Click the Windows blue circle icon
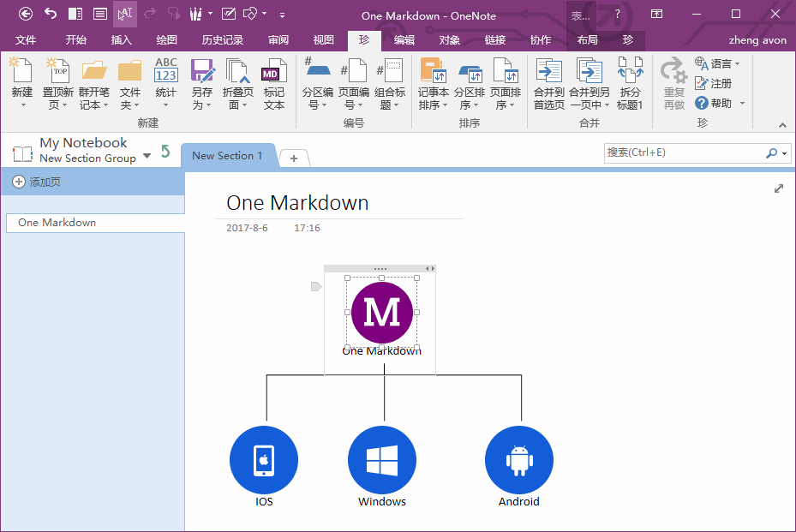 tap(382, 460)
